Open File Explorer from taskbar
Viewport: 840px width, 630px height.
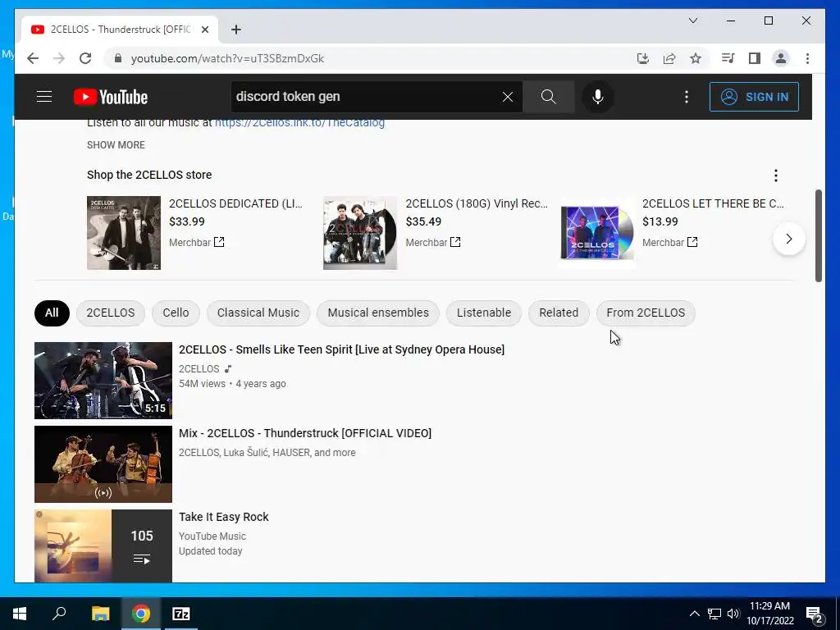[x=100, y=614]
